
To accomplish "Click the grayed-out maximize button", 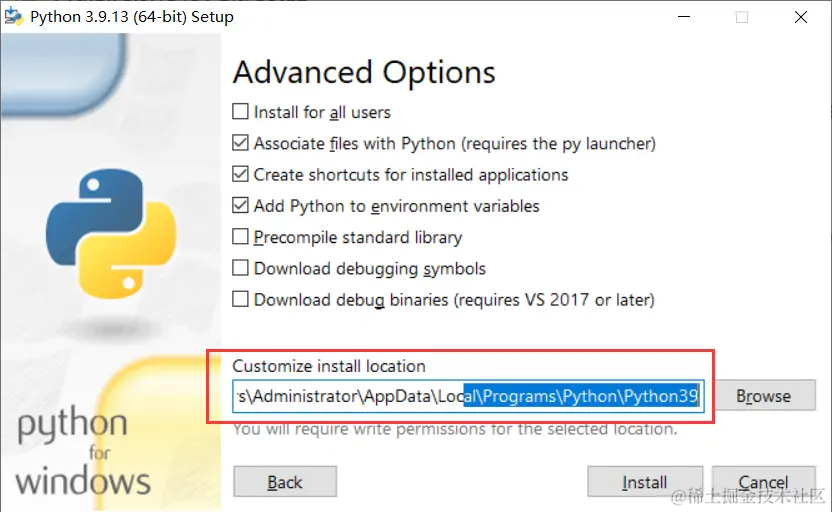I will 742,17.
